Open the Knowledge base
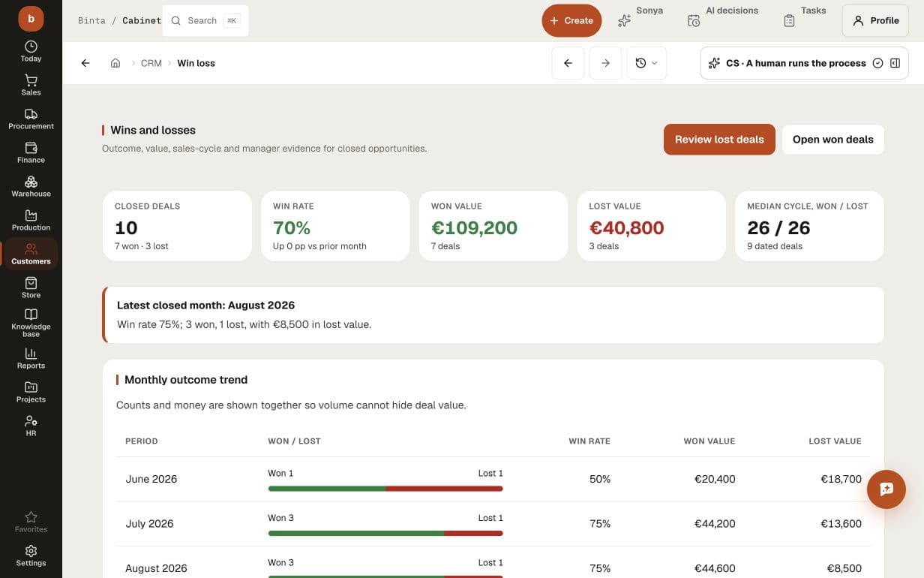Image resolution: width=924 pixels, height=578 pixels. coord(31,323)
